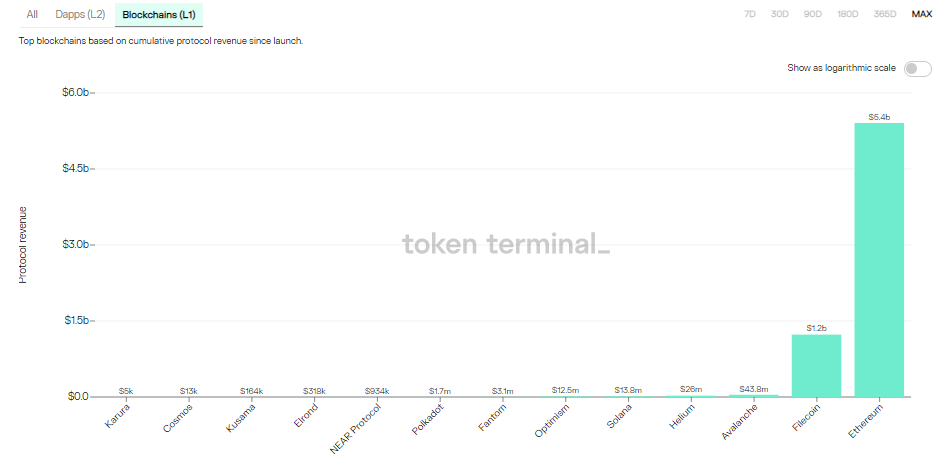Viewport: 938px width, 458px height.
Task: Choose the 180D time range
Action: point(846,14)
